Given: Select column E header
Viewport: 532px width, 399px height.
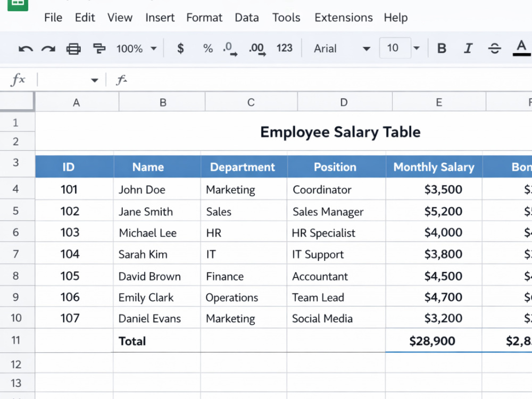Looking at the screenshot, I should 439,102.
